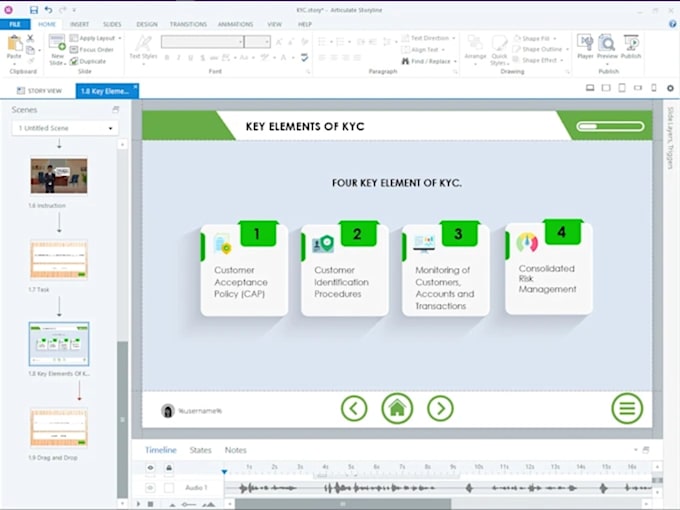This screenshot has height=510, width=680.
Task: Open the TRANSITIONS ribbon tab
Action: pos(188,24)
